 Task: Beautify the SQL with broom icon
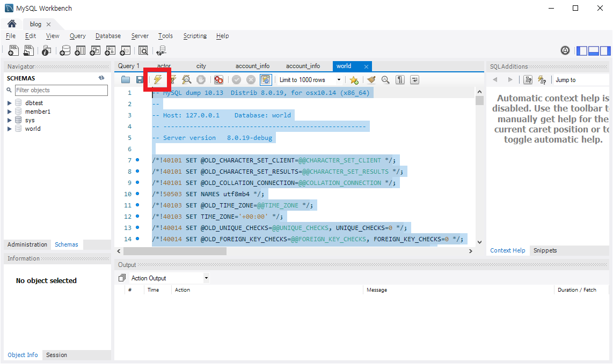click(371, 80)
